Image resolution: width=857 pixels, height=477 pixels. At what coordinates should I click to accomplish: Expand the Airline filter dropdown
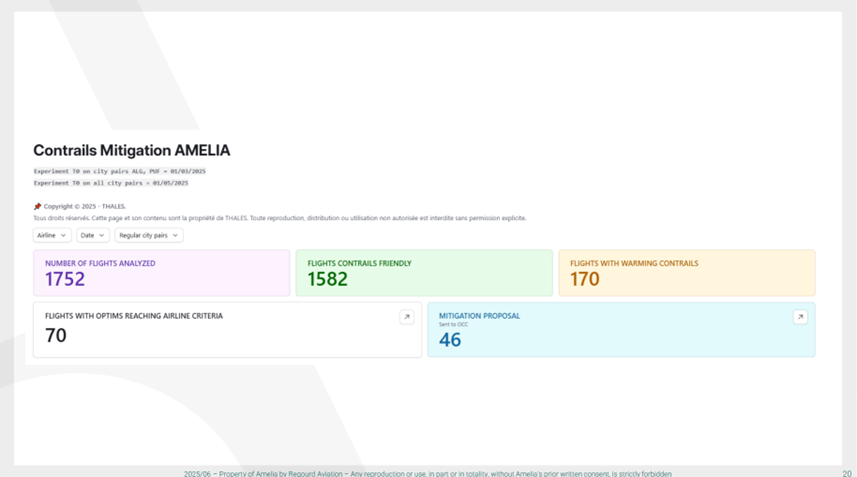click(x=51, y=236)
